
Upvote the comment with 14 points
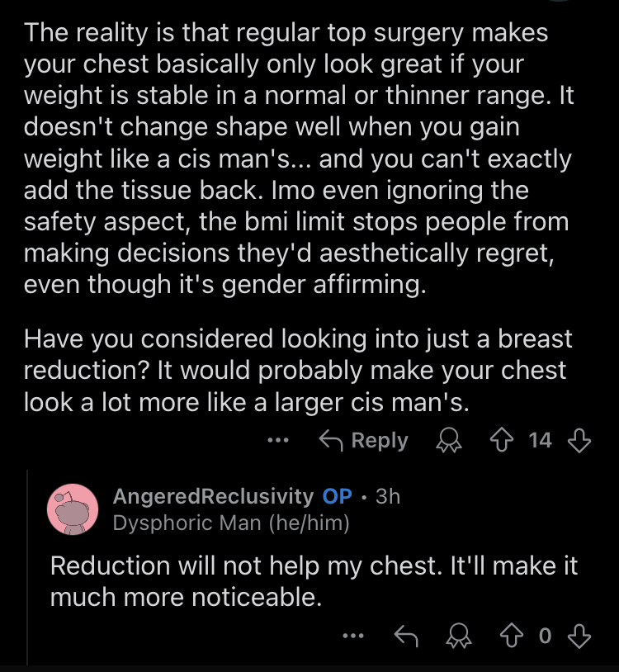coord(502,441)
